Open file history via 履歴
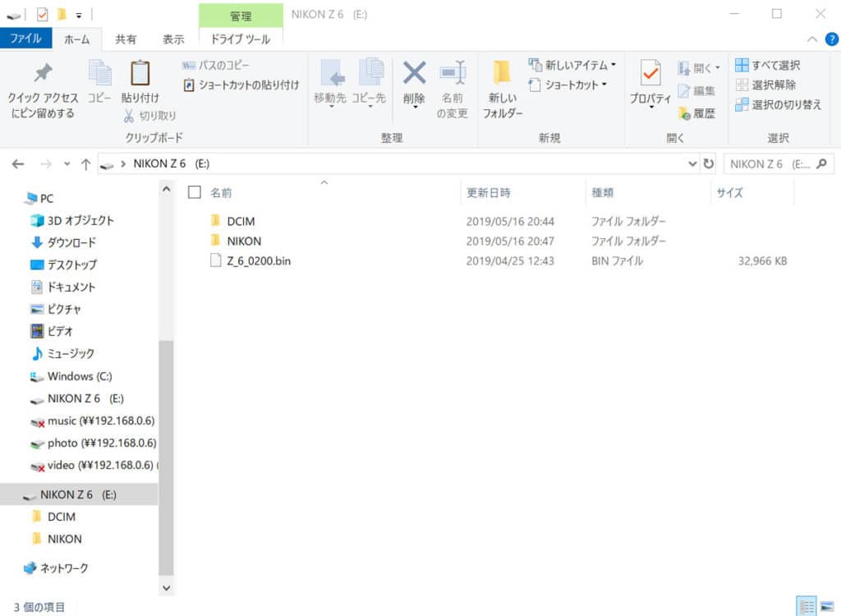 pos(696,113)
